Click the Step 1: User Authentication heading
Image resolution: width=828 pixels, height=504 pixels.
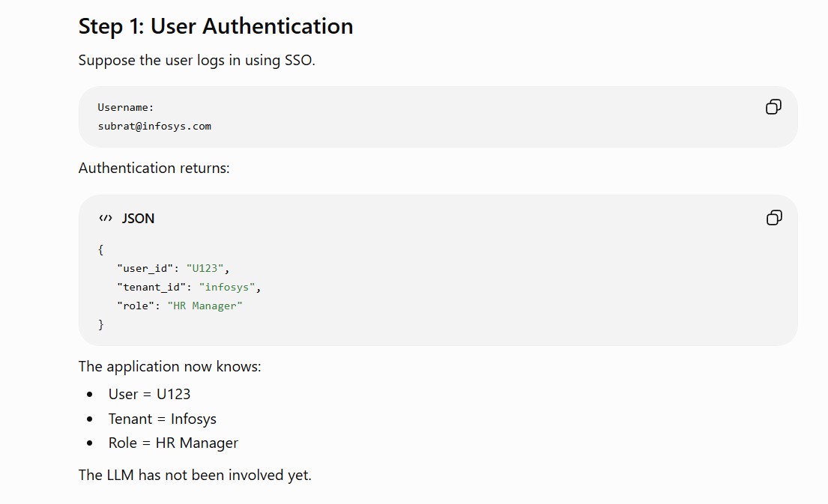click(x=216, y=26)
